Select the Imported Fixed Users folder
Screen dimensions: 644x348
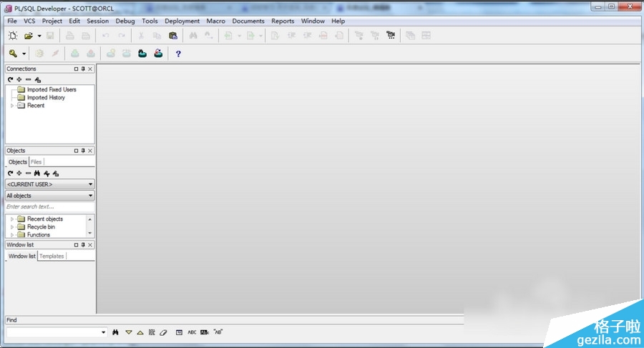point(52,89)
